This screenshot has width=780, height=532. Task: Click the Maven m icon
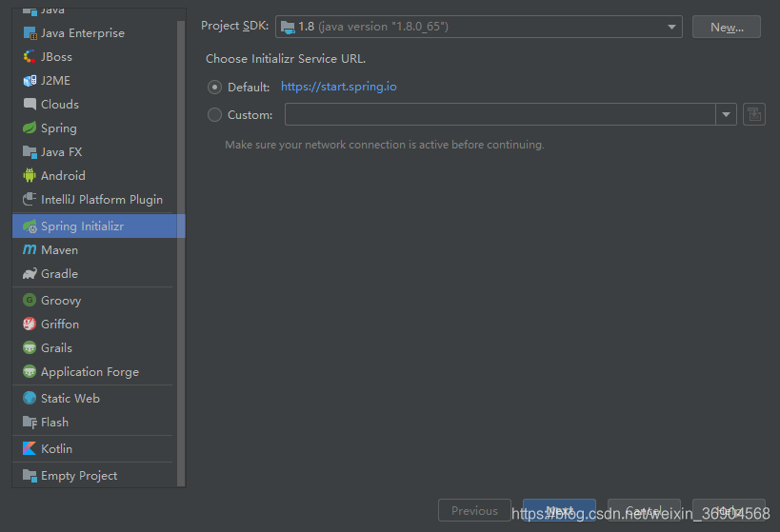pyautogui.click(x=30, y=249)
